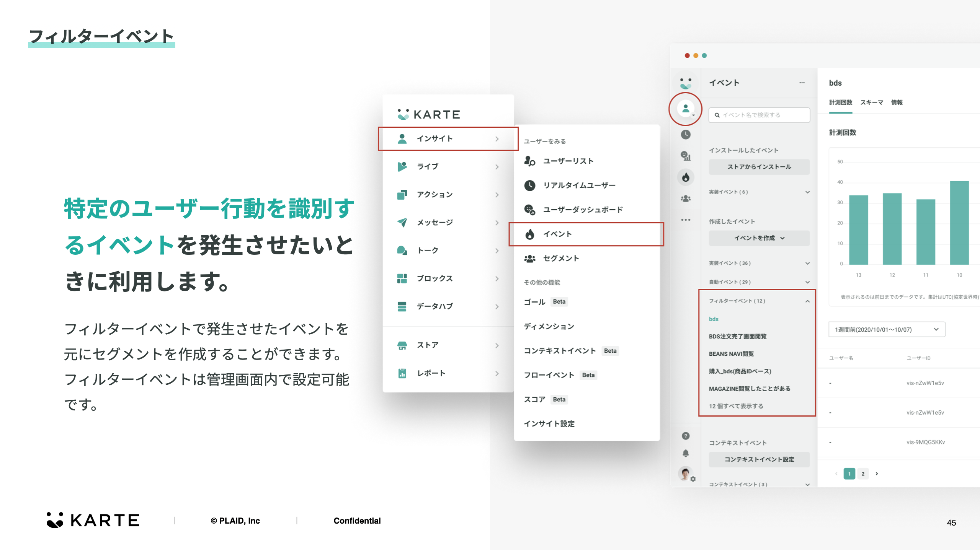
Task: Click the Store (ストア) shop icon
Action: 402,345
